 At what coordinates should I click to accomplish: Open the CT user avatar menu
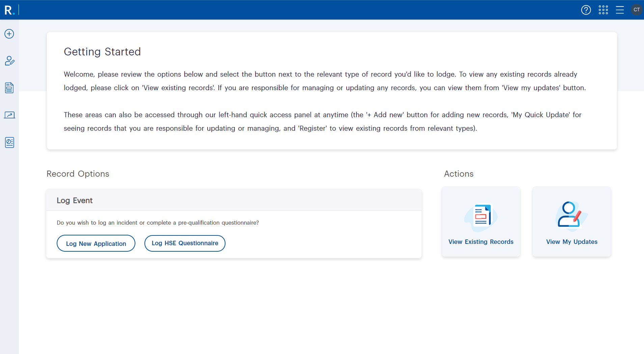point(637,10)
